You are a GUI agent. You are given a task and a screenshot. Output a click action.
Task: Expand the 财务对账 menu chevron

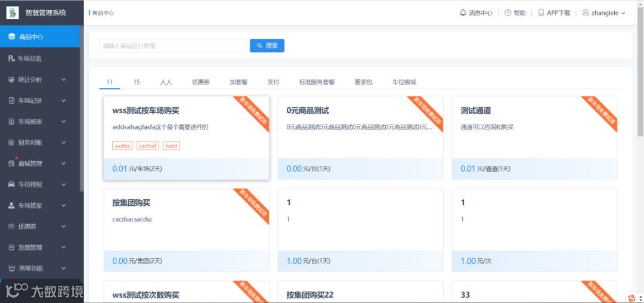click(64, 143)
